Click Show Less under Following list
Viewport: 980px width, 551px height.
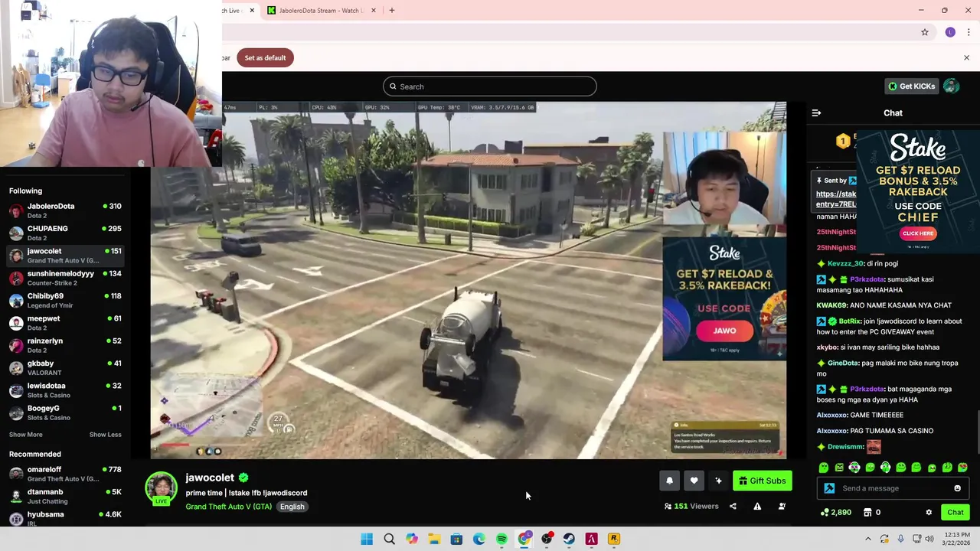pos(105,435)
